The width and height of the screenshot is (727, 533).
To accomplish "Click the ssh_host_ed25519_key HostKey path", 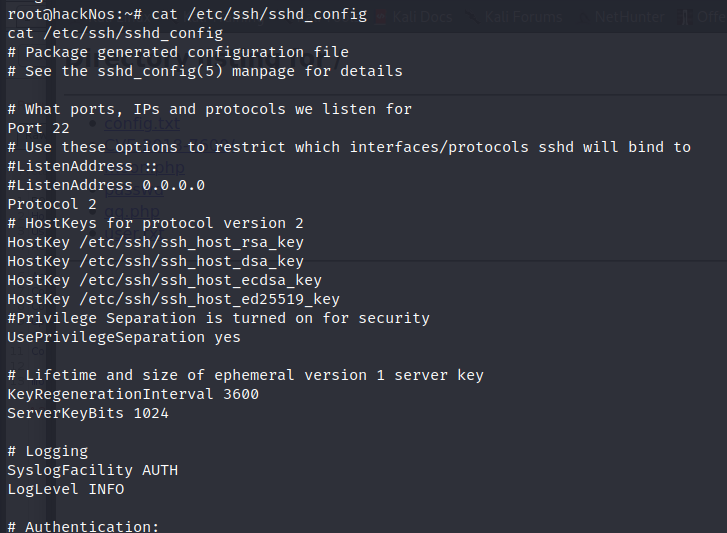I will [x=210, y=299].
